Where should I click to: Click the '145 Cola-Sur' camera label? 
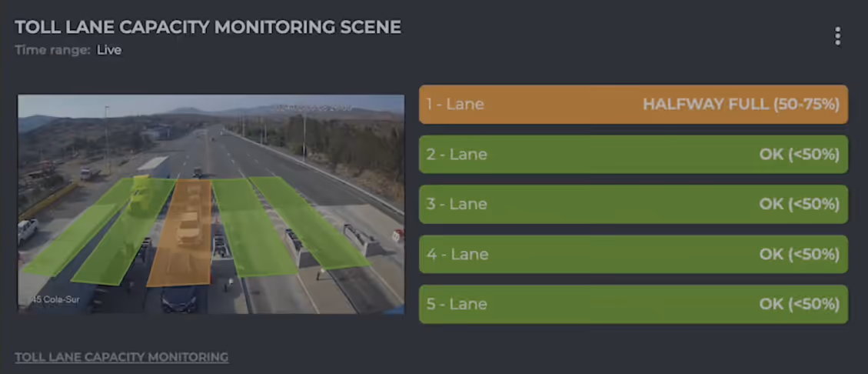pyautogui.click(x=54, y=300)
